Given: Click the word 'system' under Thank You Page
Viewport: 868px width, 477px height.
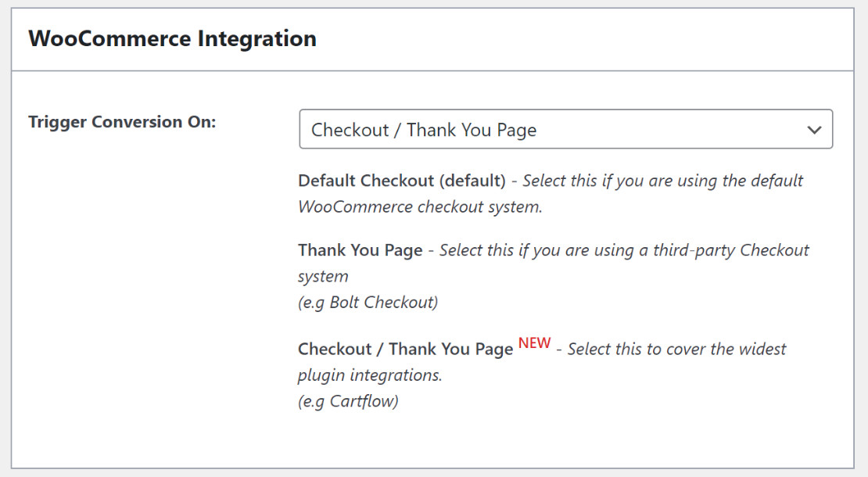Looking at the screenshot, I should 323,277.
